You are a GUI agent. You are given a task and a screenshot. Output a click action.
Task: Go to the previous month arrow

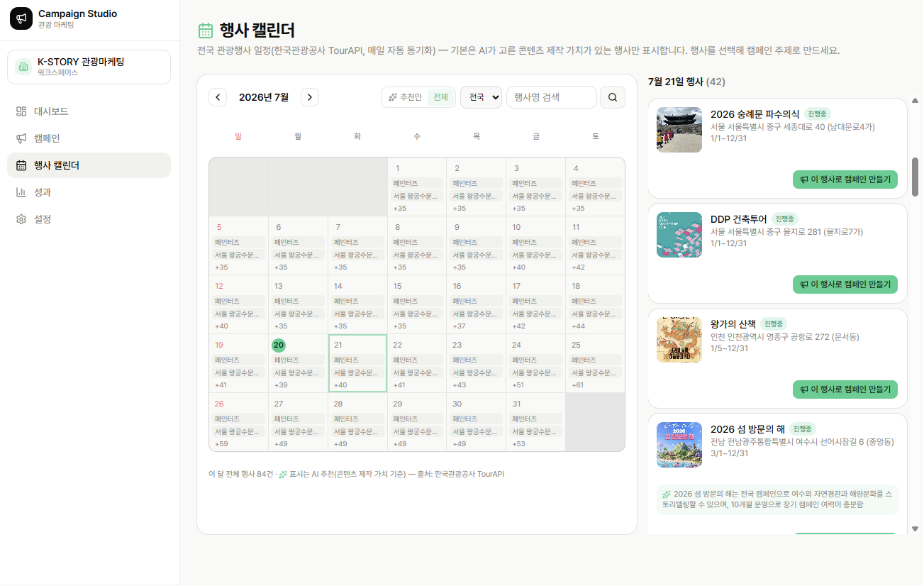click(x=218, y=97)
